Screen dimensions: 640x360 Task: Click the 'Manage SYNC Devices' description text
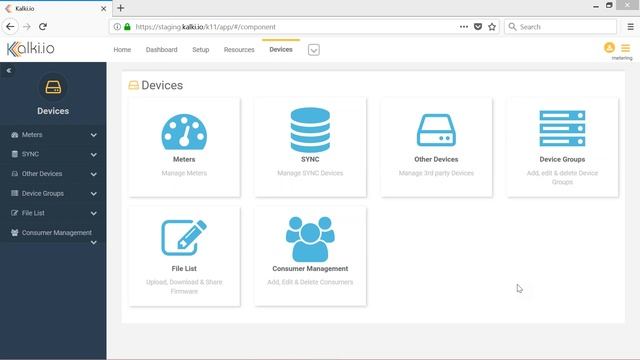(x=310, y=173)
